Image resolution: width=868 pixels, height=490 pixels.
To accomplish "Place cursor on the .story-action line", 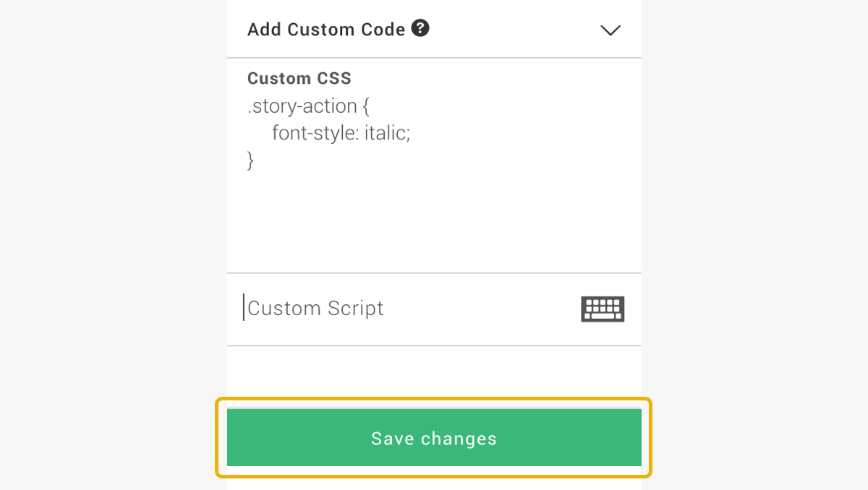I will click(309, 107).
